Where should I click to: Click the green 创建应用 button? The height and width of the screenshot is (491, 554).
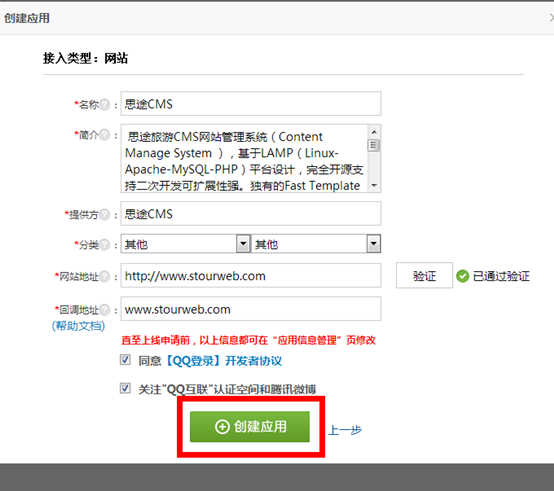point(250,426)
